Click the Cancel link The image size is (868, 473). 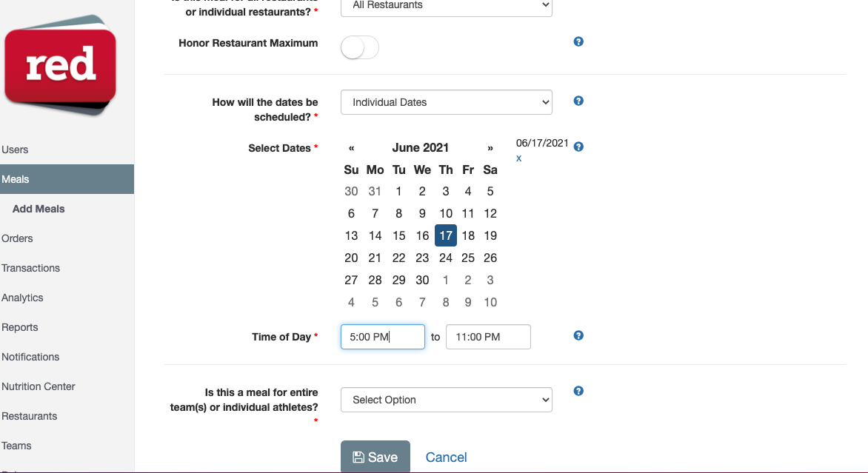446,457
